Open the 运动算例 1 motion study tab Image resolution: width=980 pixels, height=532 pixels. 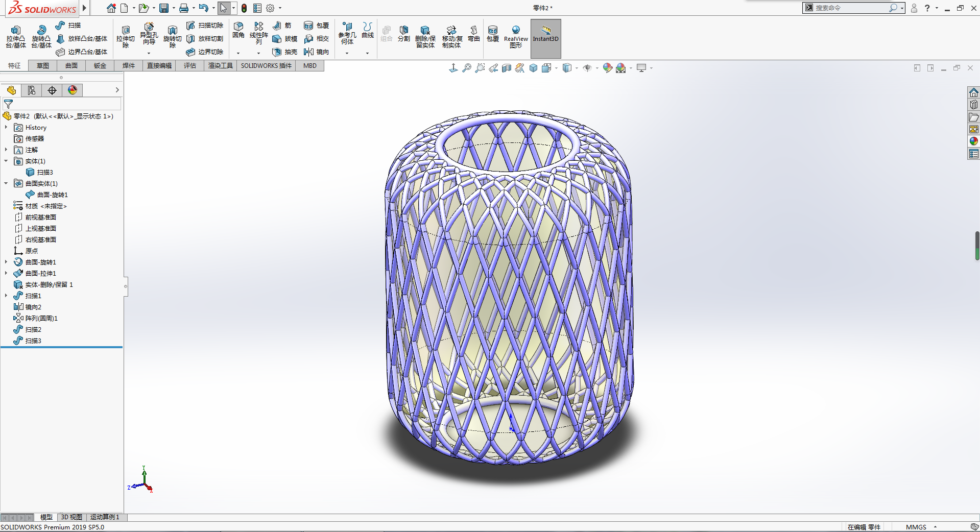click(105, 517)
